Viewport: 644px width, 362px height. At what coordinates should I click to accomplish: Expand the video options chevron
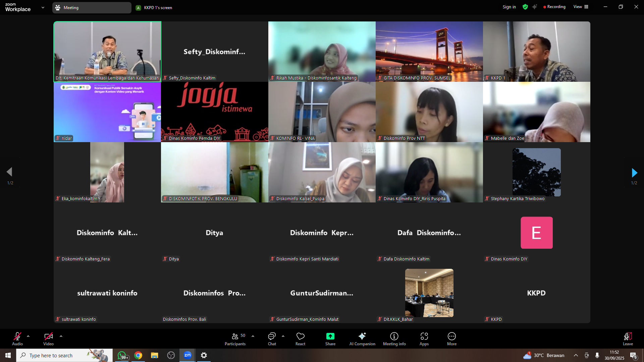point(61,336)
